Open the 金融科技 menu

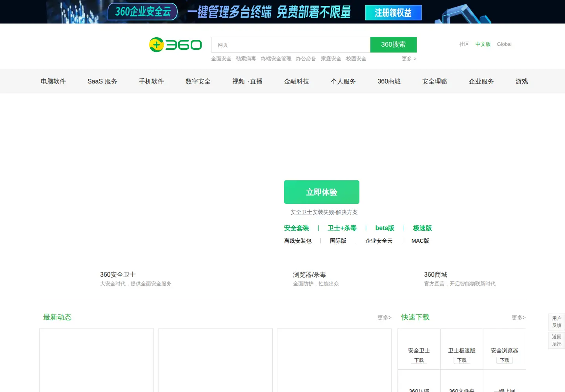click(297, 82)
